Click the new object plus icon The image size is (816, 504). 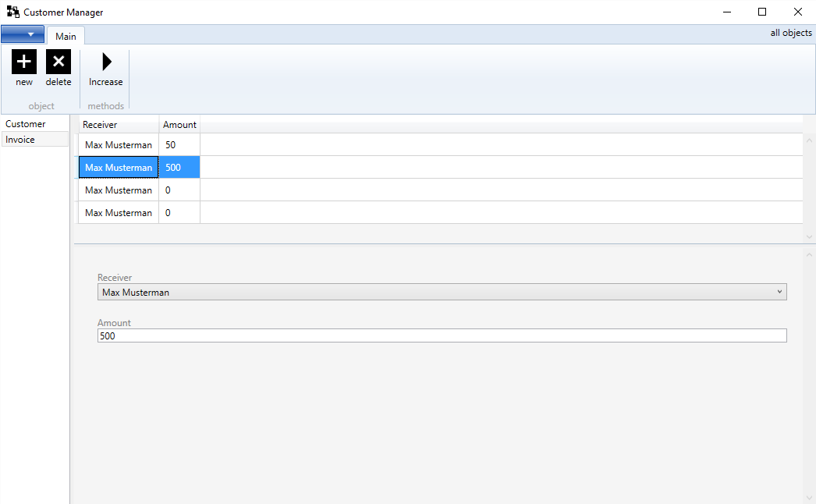[x=24, y=62]
